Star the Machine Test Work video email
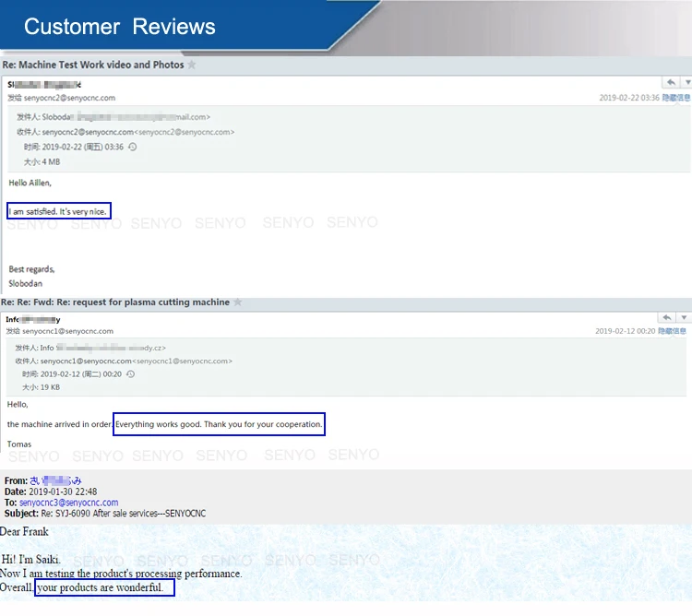Viewport: 692px width, 616px height. coord(192,65)
